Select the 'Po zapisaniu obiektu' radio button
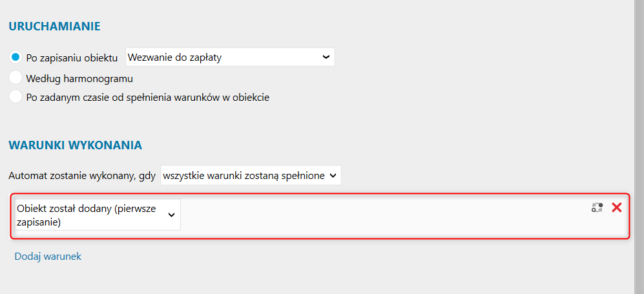The image size is (644, 294). [x=16, y=58]
